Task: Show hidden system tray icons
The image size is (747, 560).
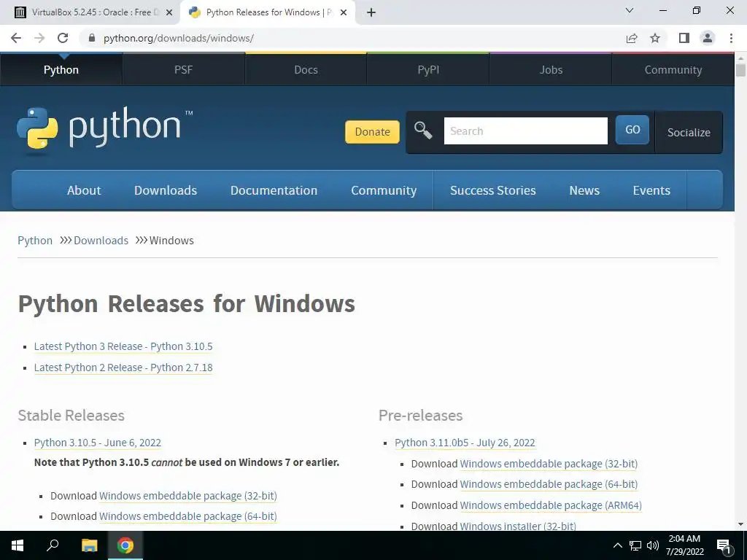Action: pos(617,545)
